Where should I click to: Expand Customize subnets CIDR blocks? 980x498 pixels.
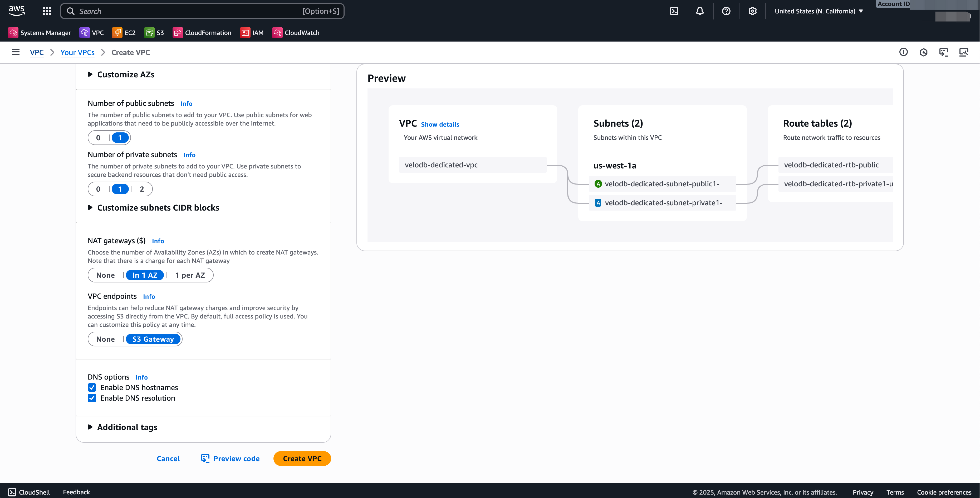(x=154, y=208)
